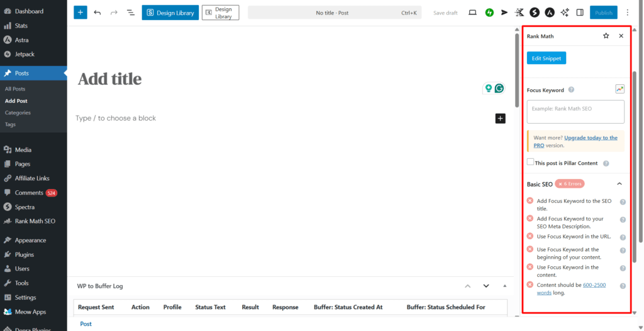The width and height of the screenshot is (644, 331).
Task: Open the laptop preview icon
Action: tap(473, 13)
